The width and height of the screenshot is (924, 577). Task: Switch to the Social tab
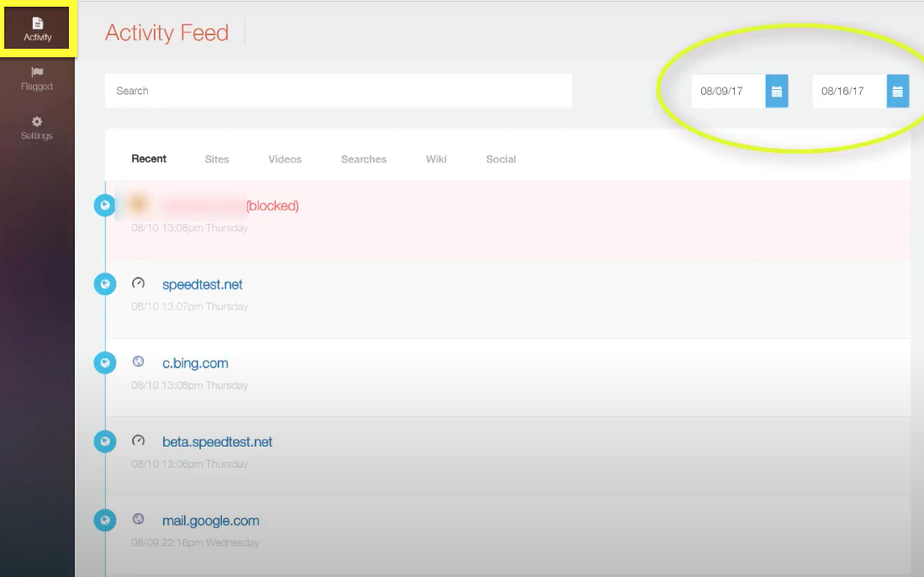pos(501,159)
